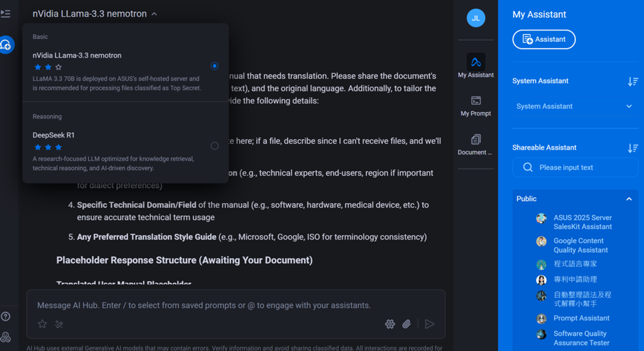The width and height of the screenshot is (644, 351).
Task: Open the JL user avatar
Action: click(x=476, y=18)
